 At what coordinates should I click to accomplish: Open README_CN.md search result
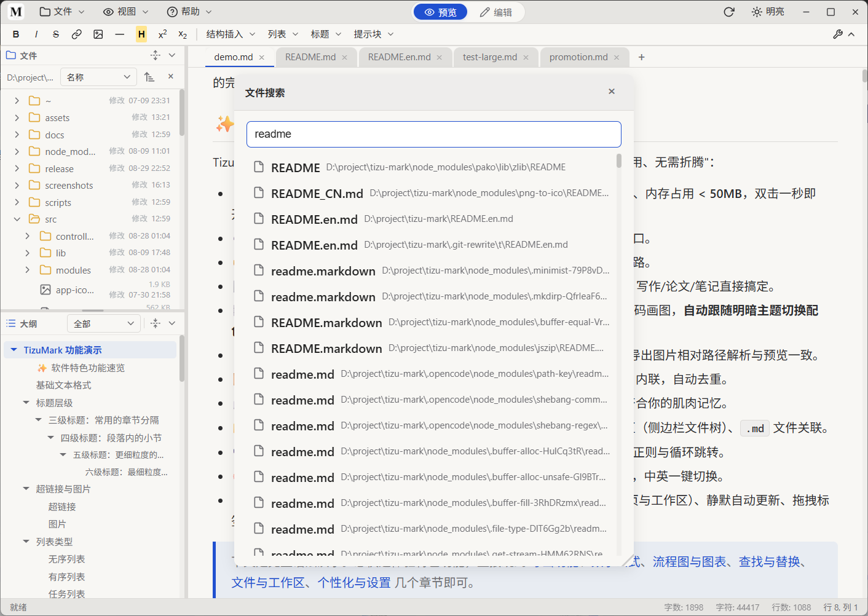pos(432,194)
